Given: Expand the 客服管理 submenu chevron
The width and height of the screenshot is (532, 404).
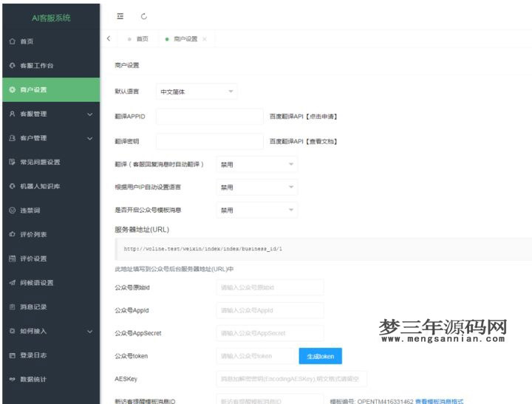Looking at the screenshot, I should [90, 114].
